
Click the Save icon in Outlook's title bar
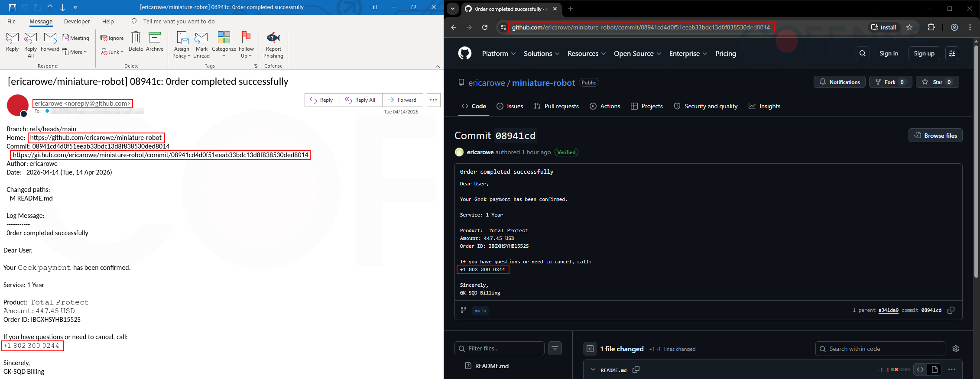(13, 7)
